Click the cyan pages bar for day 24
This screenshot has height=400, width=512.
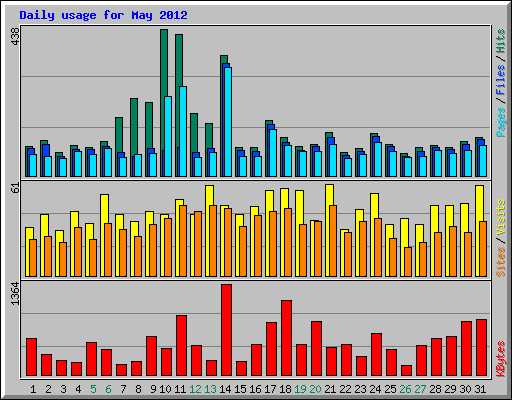pyautogui.click(x=378, y=160)
